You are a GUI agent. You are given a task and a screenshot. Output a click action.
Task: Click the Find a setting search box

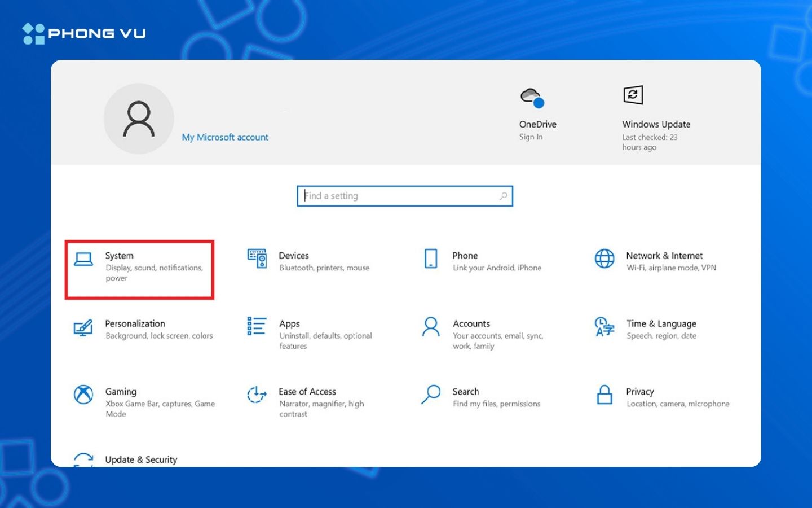point(399,196)
